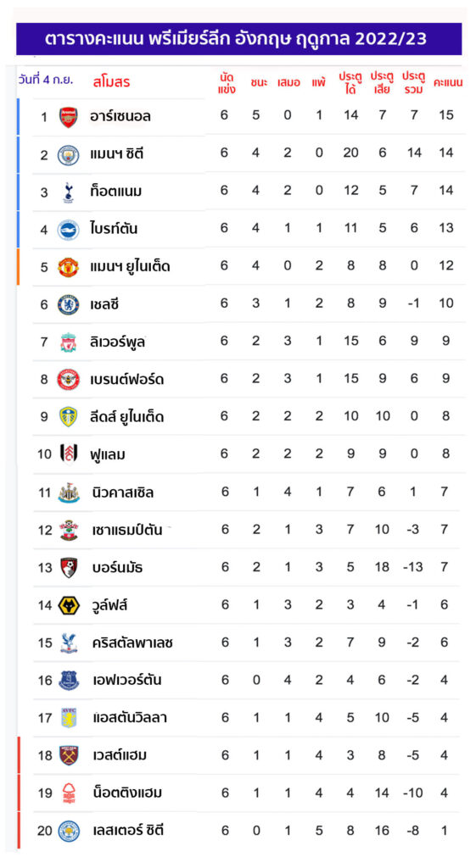Click the Manchester City club crest
Viewport: 476px width, 868px height.
pyautogui.click(x=69, y=155)
